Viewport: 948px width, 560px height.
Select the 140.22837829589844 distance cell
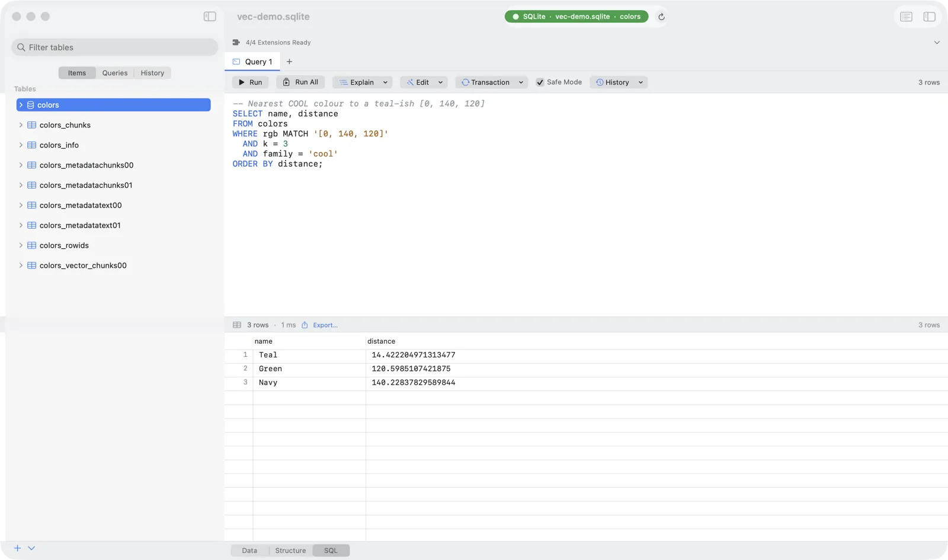[x=414, y=382]
